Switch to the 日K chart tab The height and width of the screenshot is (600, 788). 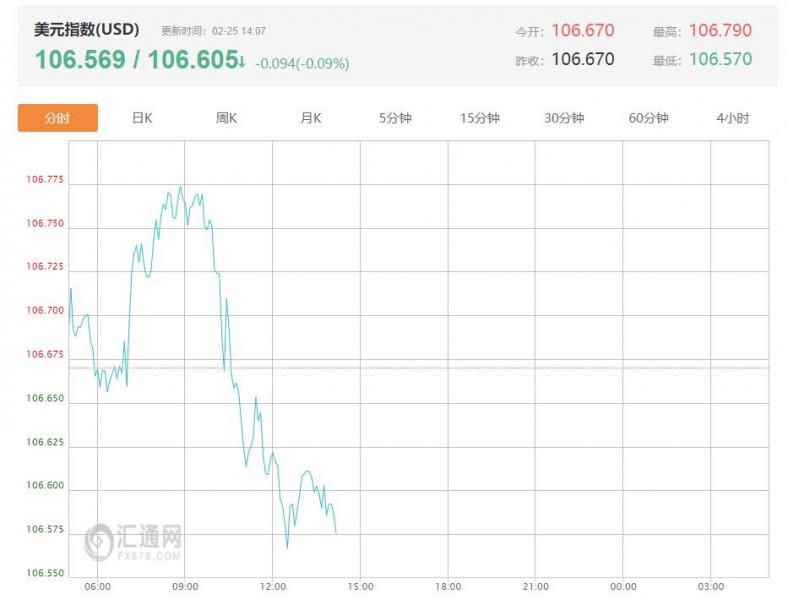[x=142, y=118]
